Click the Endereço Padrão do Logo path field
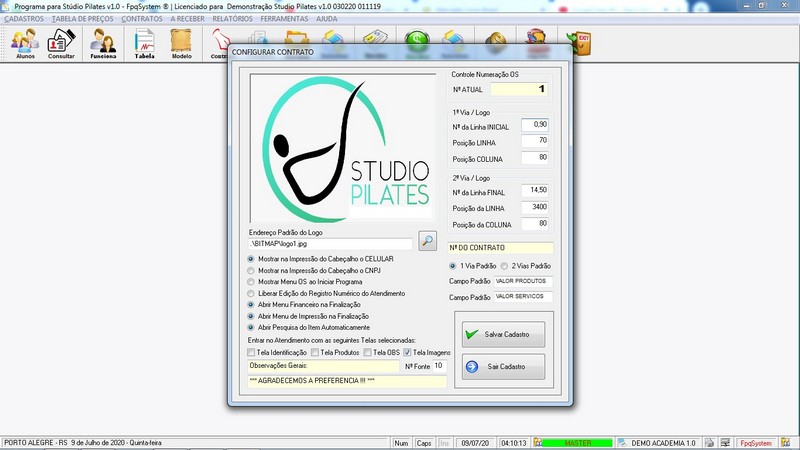Image resolution: width=800 pixels, height=450 pixels. tap(330, 244)
